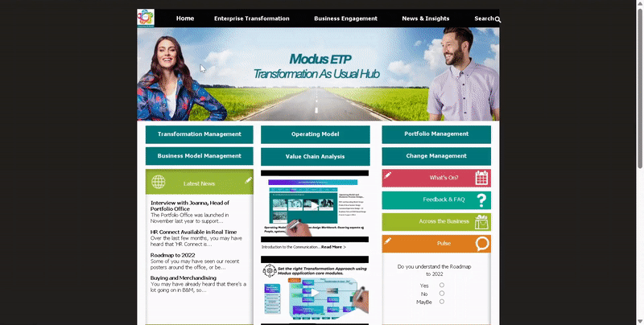The height and width of the screenshot is (325, 644).
Task: Click the Read More link under the video
Action: coord(333,247)
